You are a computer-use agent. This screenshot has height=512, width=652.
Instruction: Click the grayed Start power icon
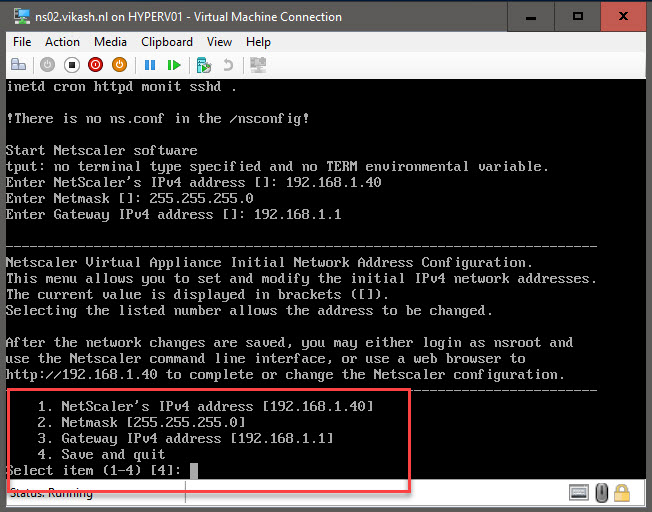point(47,65)
